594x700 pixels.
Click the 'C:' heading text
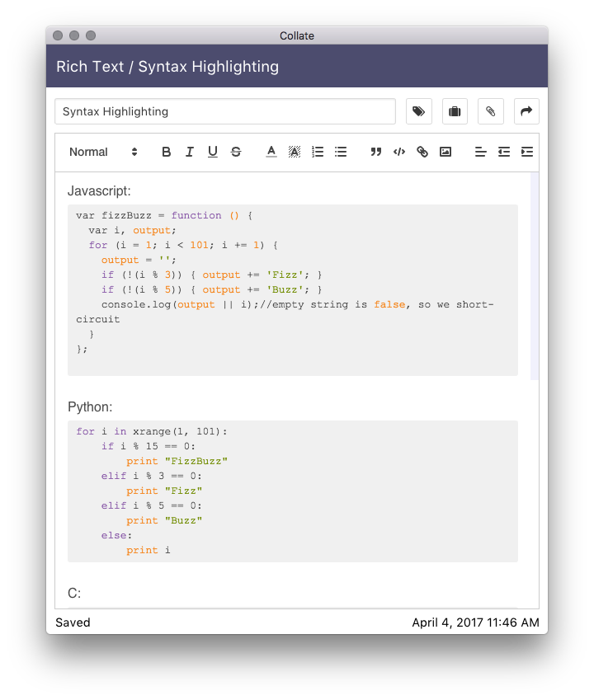pos(74,594)
